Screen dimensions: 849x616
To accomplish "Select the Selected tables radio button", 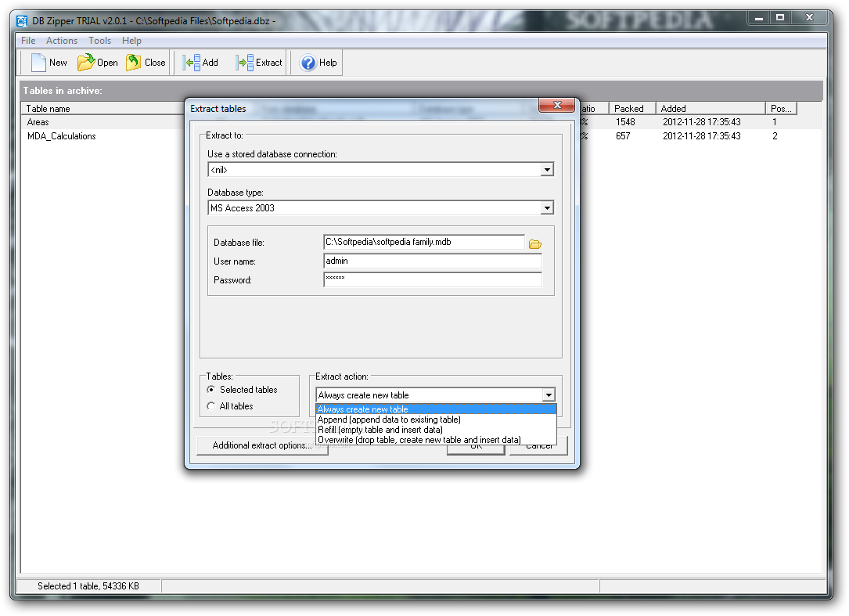I will pos(211,390).
